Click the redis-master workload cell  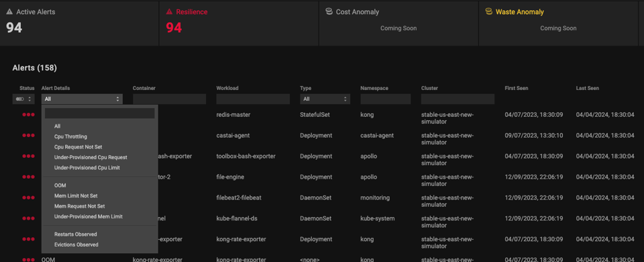click(233, 115)
